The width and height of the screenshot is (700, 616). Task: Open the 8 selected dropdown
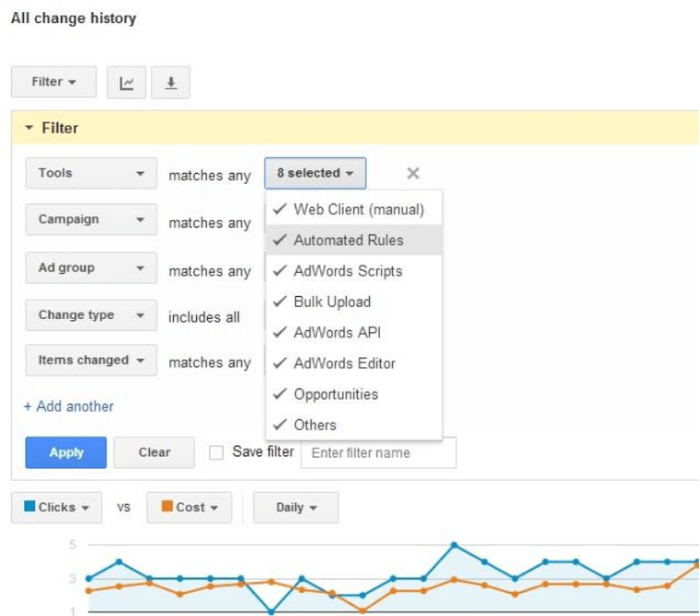[x=315, y=173]
